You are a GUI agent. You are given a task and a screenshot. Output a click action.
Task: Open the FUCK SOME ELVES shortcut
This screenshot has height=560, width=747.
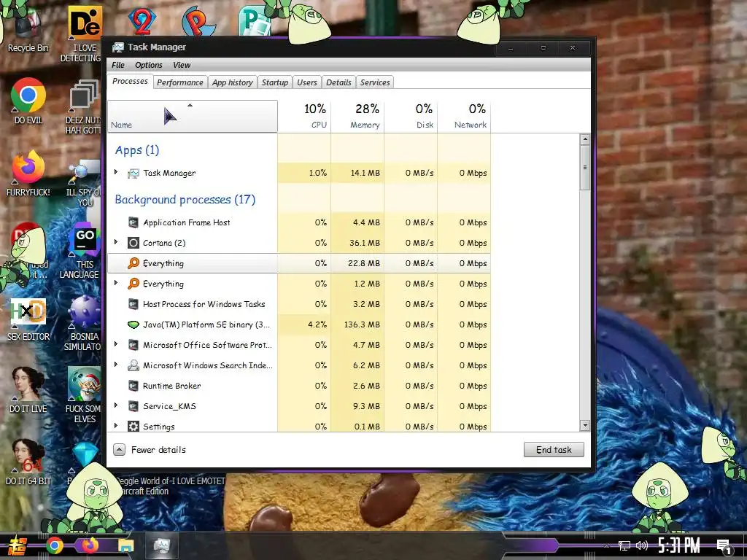[84, 394]
